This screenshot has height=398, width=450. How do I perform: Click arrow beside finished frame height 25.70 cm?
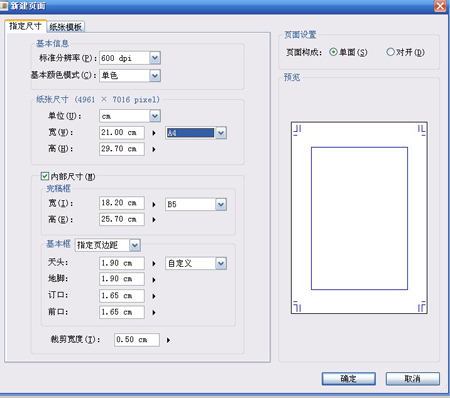[x=154, y=220]
